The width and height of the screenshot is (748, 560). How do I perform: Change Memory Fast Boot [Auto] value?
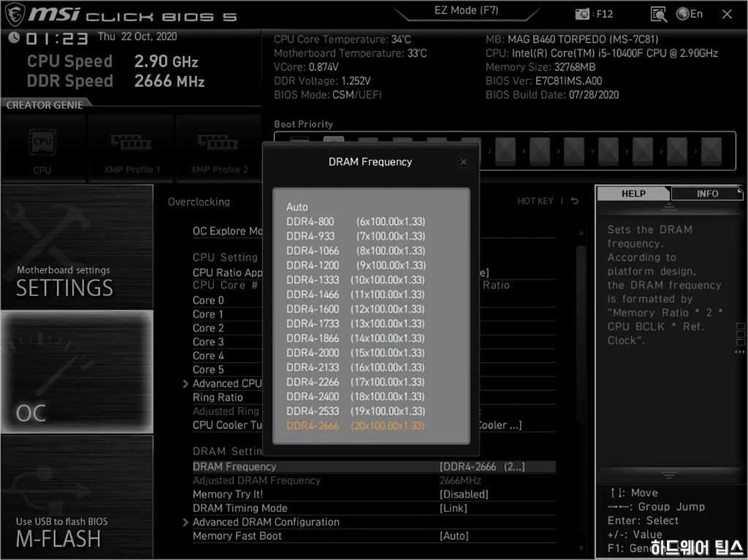pos(454,536)
